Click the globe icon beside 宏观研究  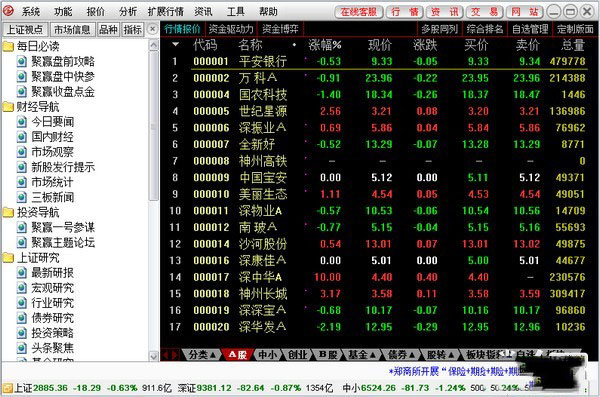[22, 288]
